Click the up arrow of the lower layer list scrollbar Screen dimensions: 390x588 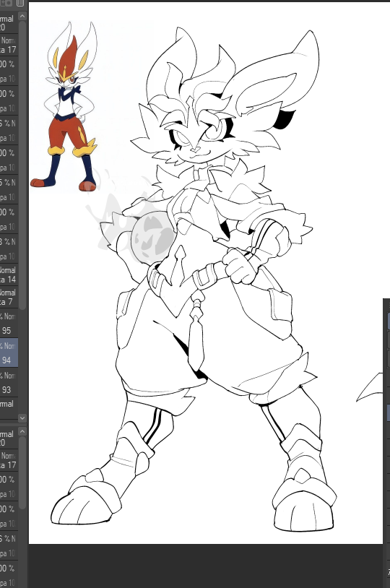pyautogui.click(x=22, y=432)
